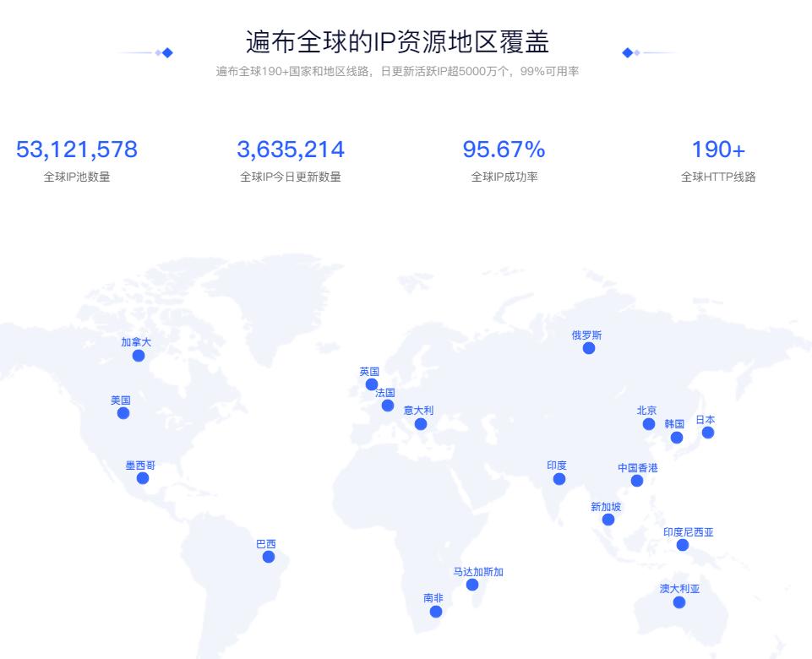Select the 墨西哥 location marker
The height and width of the screenshot is (659, 812).
[x=142, y=479]
